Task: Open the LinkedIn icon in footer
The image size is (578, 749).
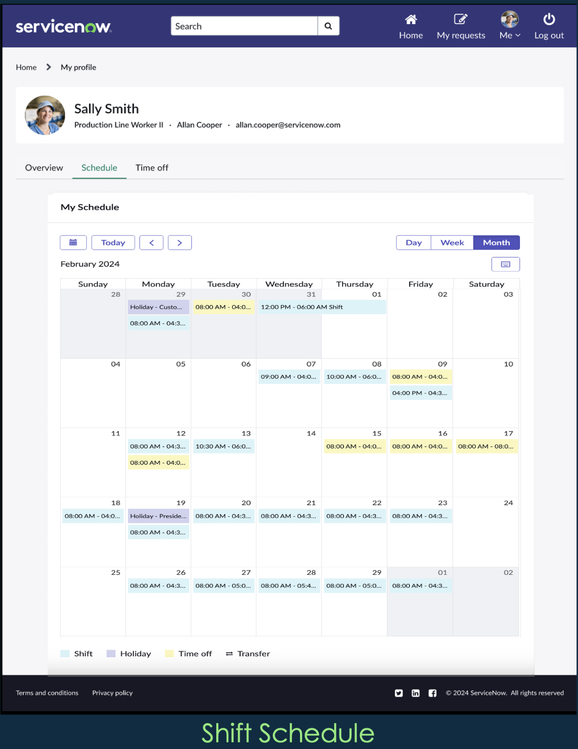Action: click(x=416, y=693)
